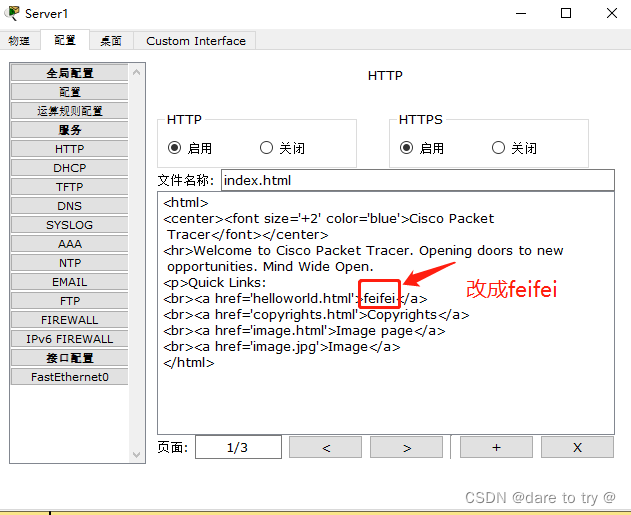Open the HTTP service settings
631x515 pixels.
point(70,149)
